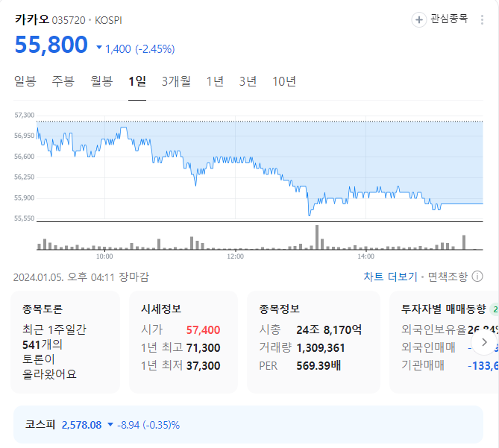Click the 12:00 chart time axis label
Viewport: 499px width, 448px height.
235,256
